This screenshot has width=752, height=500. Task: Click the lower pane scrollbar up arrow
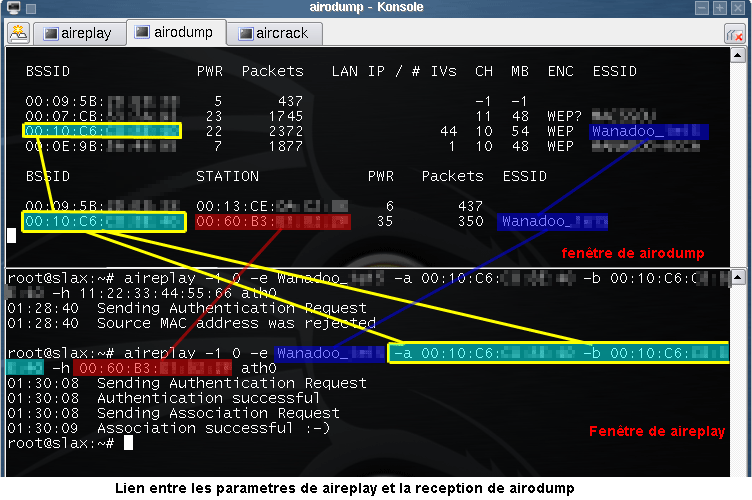[x=738, y=277]
